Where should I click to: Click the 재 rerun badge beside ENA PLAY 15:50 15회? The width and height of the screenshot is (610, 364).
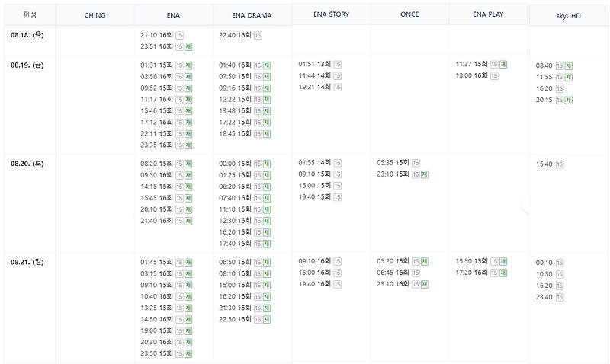tap(503, 261)
